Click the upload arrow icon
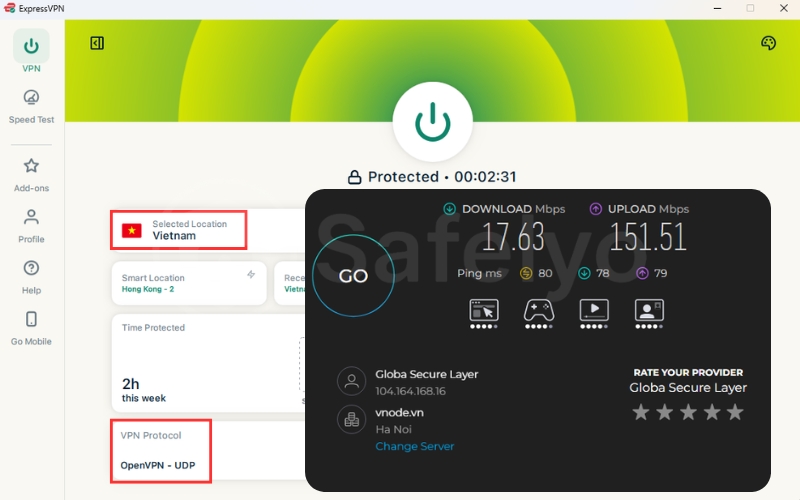Image resolution: width=800 pixels, height=500 pixels. (x=595, y=209)
